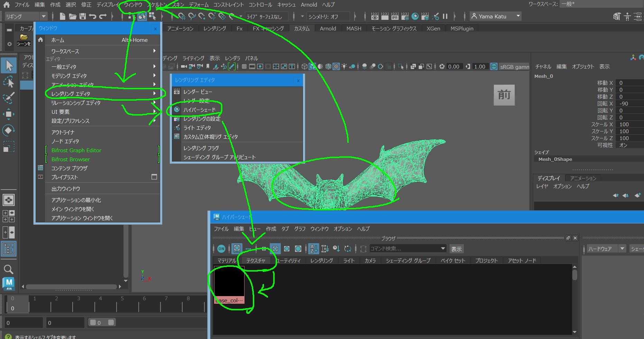
Task: Open the ウィンドウ menu in menu bar
Action: pos(133,4)
